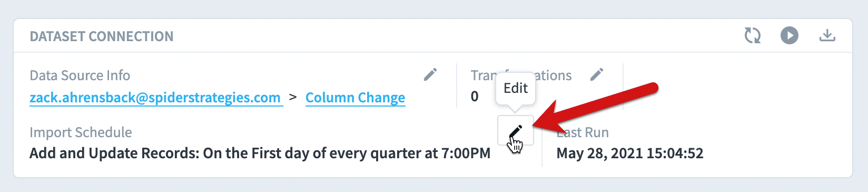The image size is (868, 192).
Task: Click the download icon in header
Action: (x=827, y=35)
